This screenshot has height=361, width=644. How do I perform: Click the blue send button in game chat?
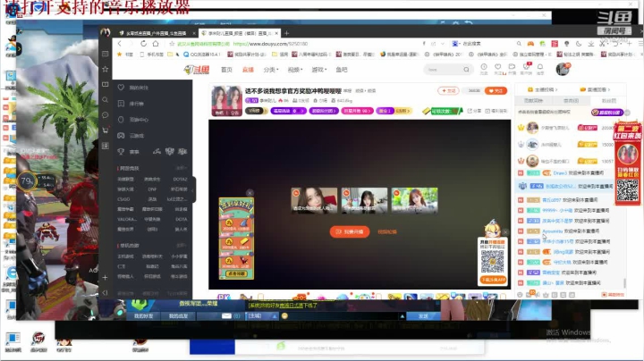(x=423, y=316)
